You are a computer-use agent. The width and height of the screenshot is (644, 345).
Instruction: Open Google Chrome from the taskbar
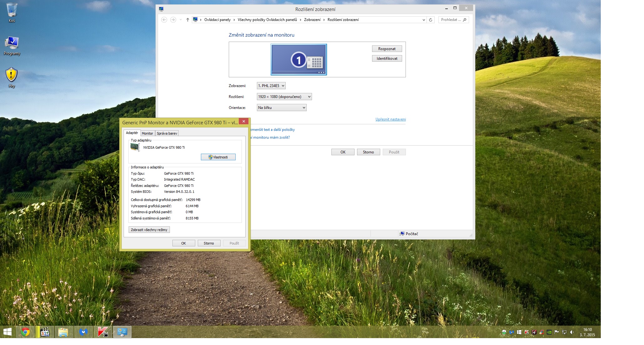pos(25,332)
